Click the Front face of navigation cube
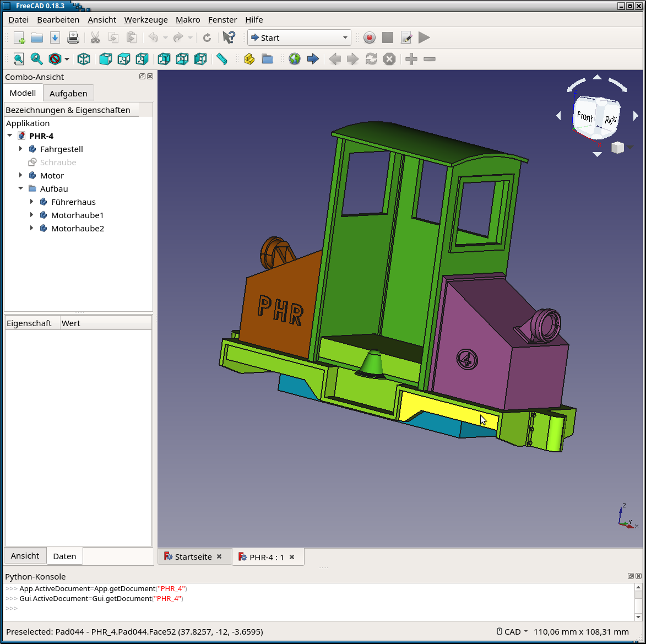 click(x=584, y=117)
